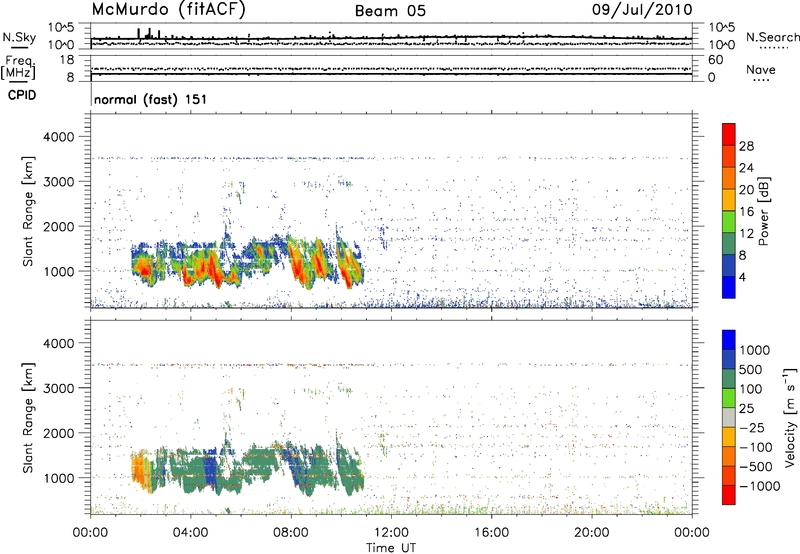Viewport: 800px width, 554px height.
Task: Click the Time UT axis label
Action: 391,548
